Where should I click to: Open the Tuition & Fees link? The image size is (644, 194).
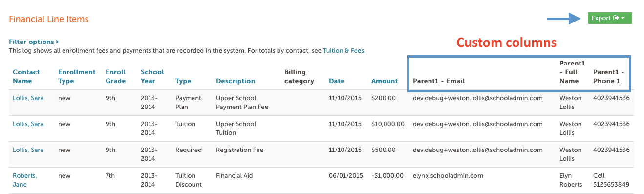coord(343,50)
